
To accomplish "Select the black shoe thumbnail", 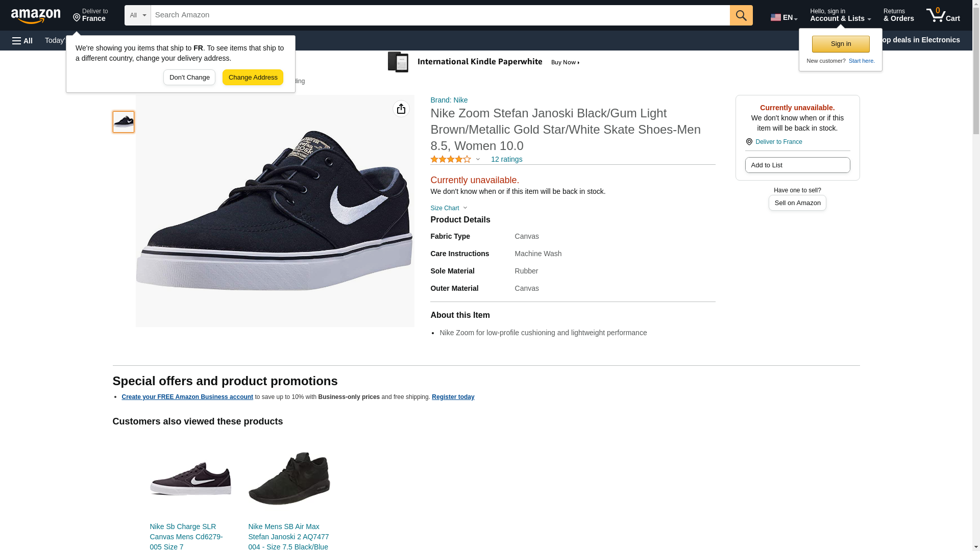I will [x=124, y=122].
